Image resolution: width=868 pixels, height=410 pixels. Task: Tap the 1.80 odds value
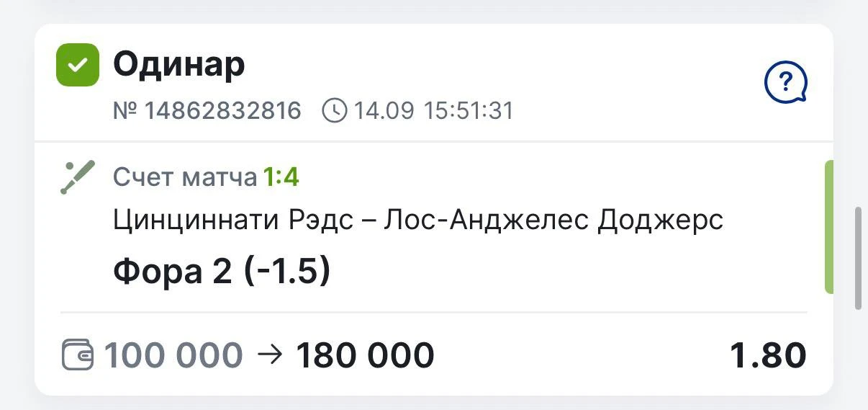[x=768, y=355]
